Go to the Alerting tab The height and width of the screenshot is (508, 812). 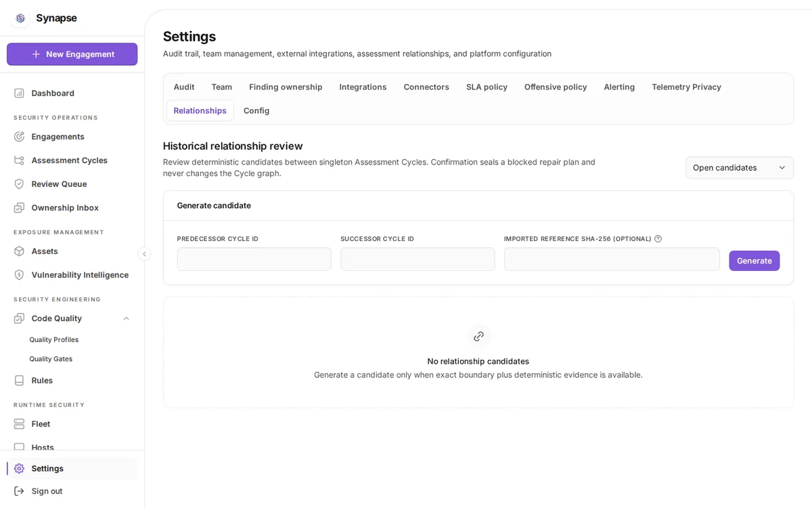pos(619,87)
